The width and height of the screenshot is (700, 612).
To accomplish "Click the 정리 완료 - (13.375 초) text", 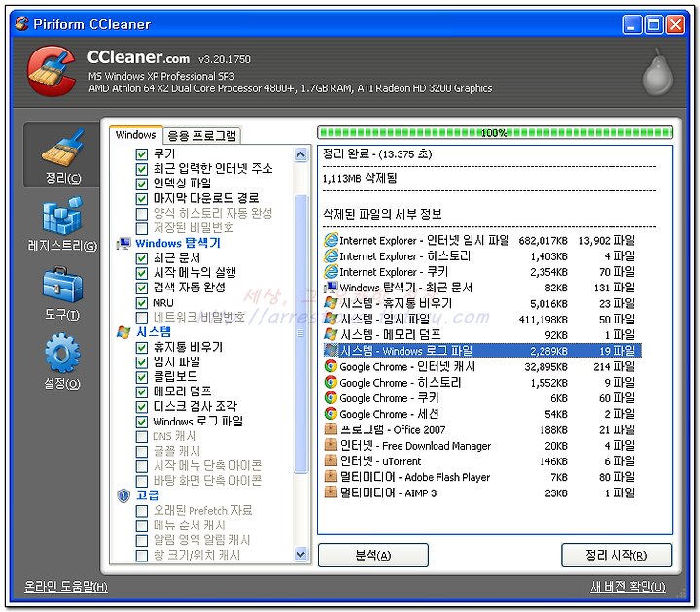I will [x=377, y=154].
